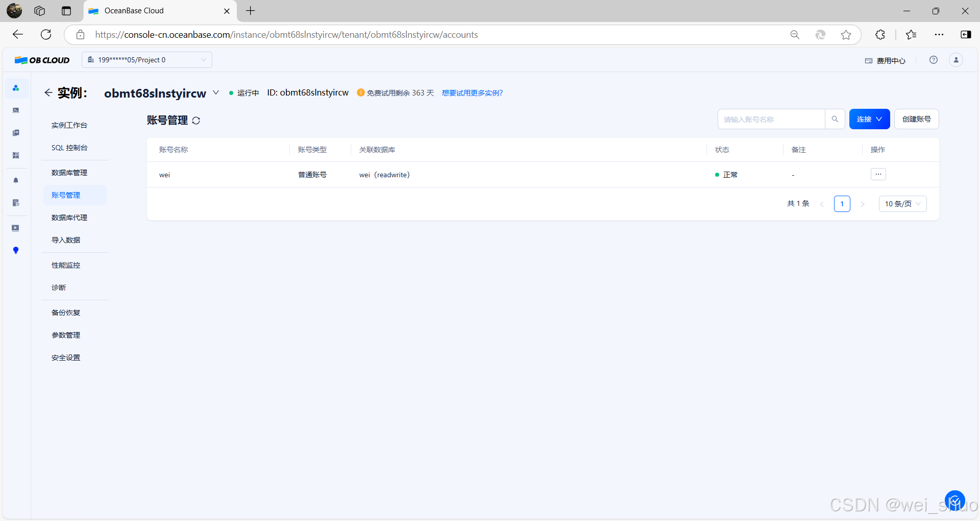Viewport: 980px width, 521px height.
Task: Open the user avatar menu
Action: 956,60
